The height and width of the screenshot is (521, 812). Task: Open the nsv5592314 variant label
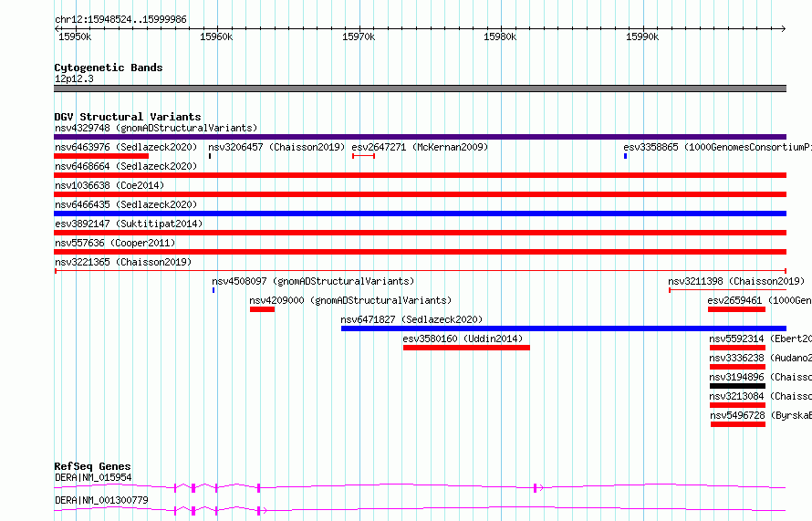760,339
